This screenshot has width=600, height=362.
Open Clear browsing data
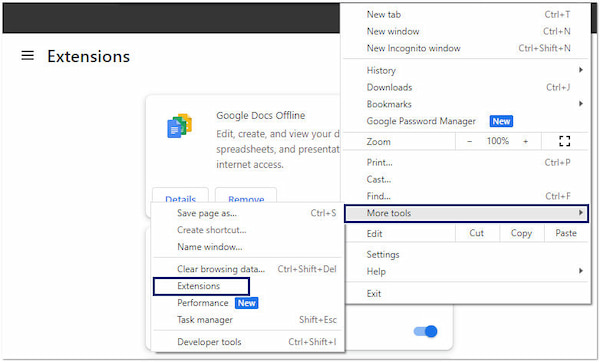248,269
